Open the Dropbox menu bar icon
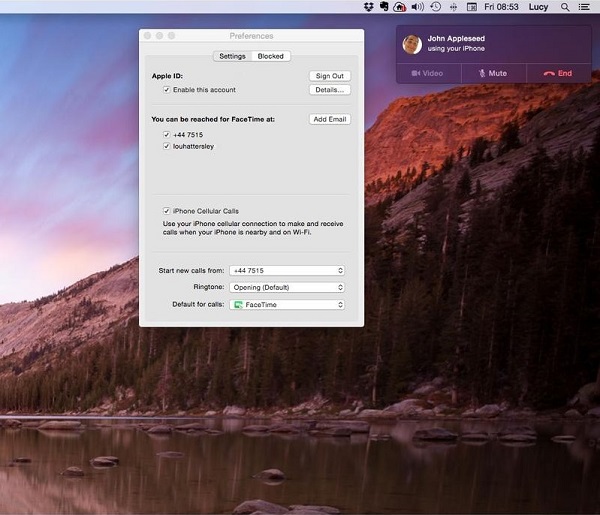This screenshot has height=515, width=600. coord(368,7)
